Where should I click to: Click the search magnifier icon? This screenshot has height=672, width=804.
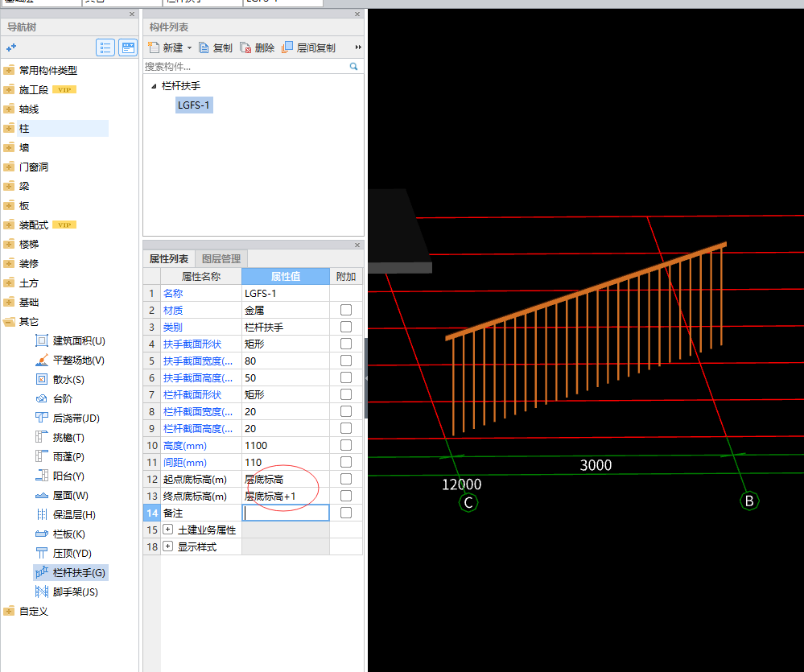point(353,66)
